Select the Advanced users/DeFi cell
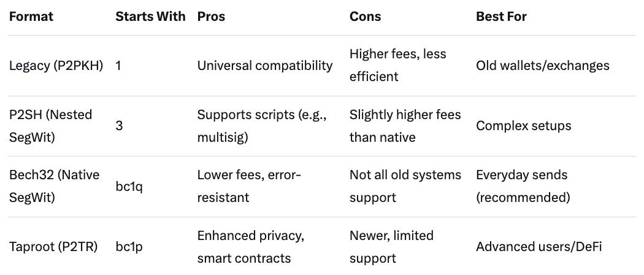This screenshot has height=275, width=644. click(x=539, y=247)
